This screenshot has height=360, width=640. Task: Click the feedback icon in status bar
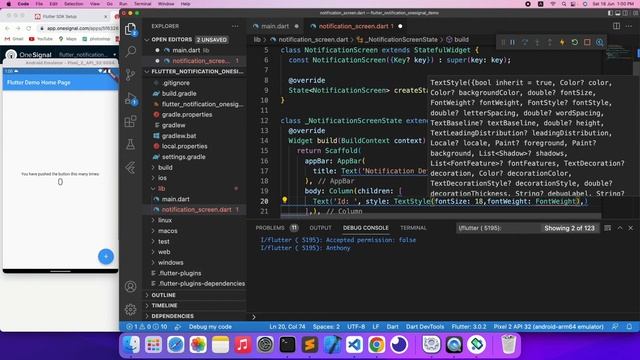pyautogui.click(x=615, y=327)
